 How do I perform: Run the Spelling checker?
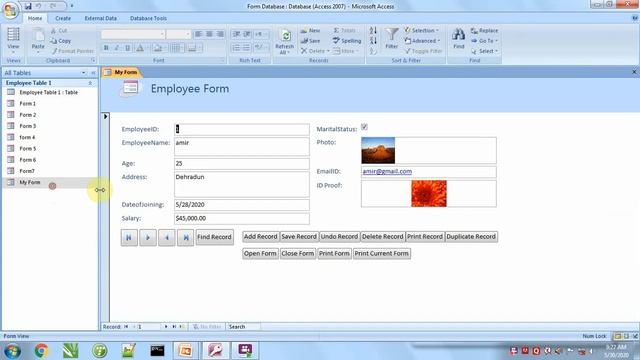(347, 41)
